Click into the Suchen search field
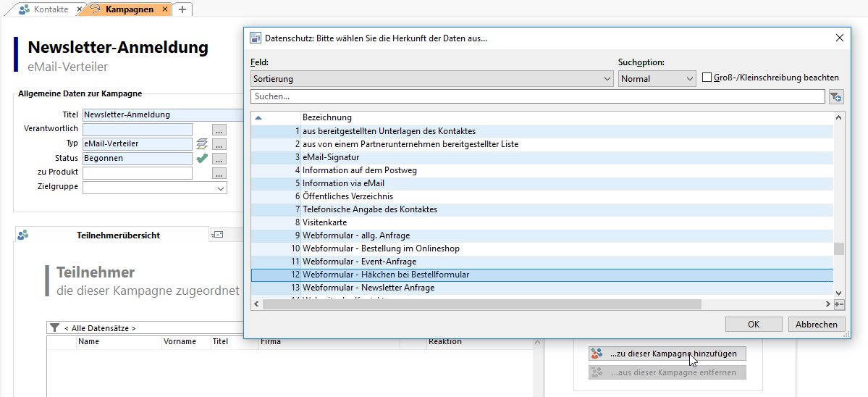 [x=537, y=96]
